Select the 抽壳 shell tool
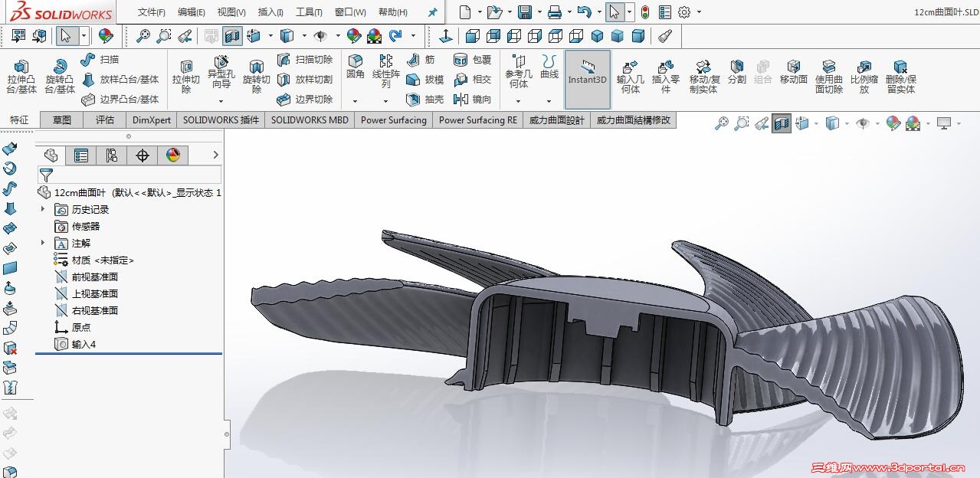 [x=424, y=100]
